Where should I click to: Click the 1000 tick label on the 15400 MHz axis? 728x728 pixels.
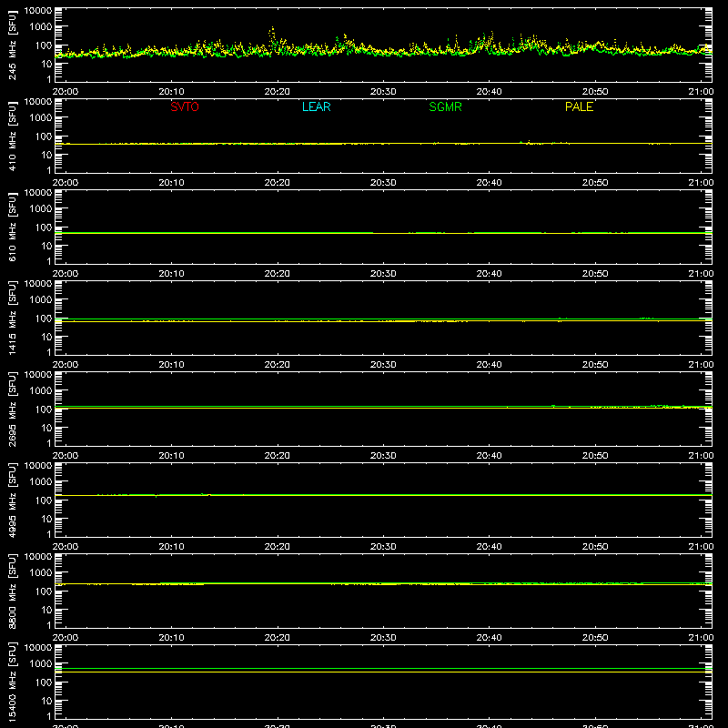[x=41, y=663]
